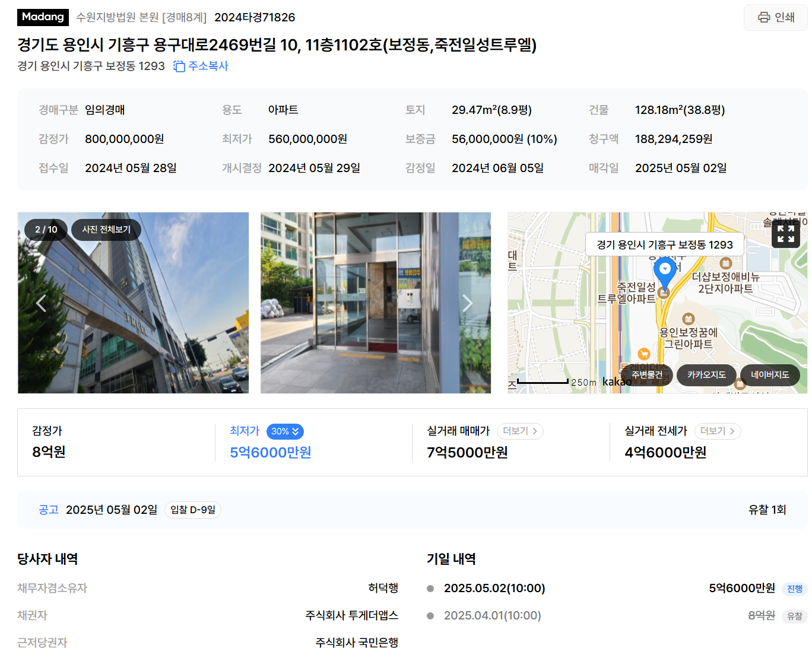Open 더보기 for 실거래 매매가
This screenshot has width=812, height=658.
point(520,431)
